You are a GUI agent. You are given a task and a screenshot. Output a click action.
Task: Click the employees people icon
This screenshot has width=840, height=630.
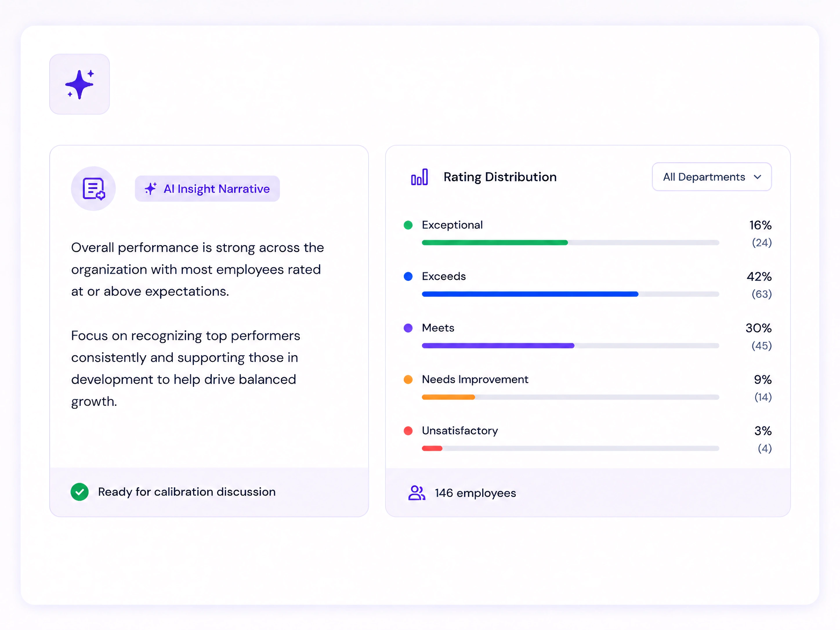click(x=417, y=493)
